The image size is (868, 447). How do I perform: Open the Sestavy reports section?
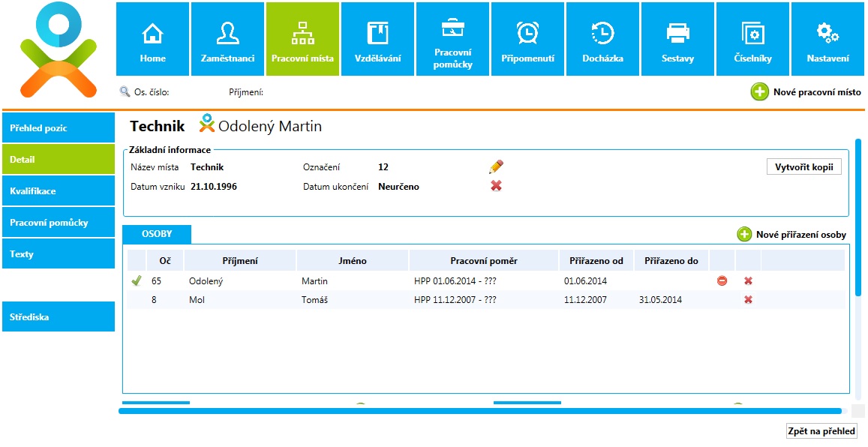pos(677,40)
